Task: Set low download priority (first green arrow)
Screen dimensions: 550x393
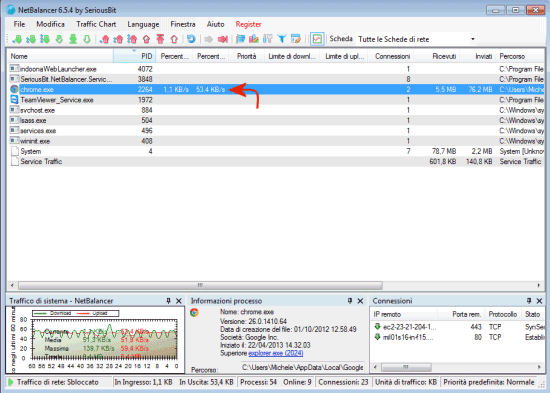Action: pyautogui.click(x=16, y=39)
